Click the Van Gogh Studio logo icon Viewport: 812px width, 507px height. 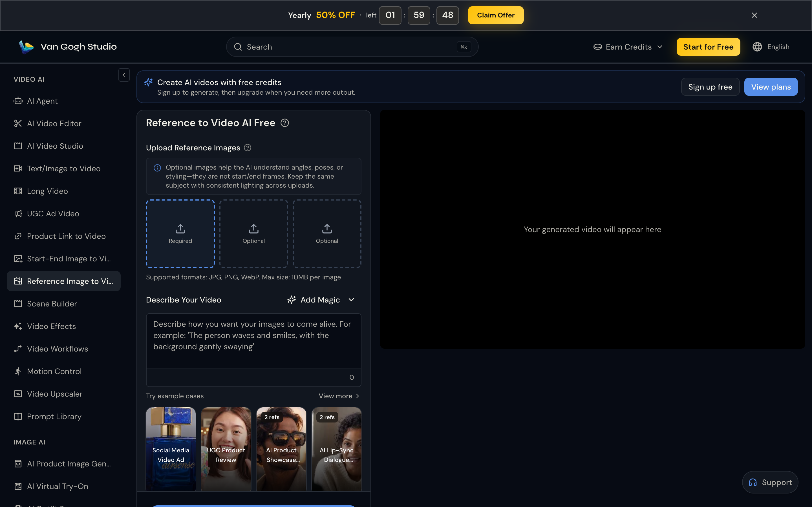pos(26,47)
